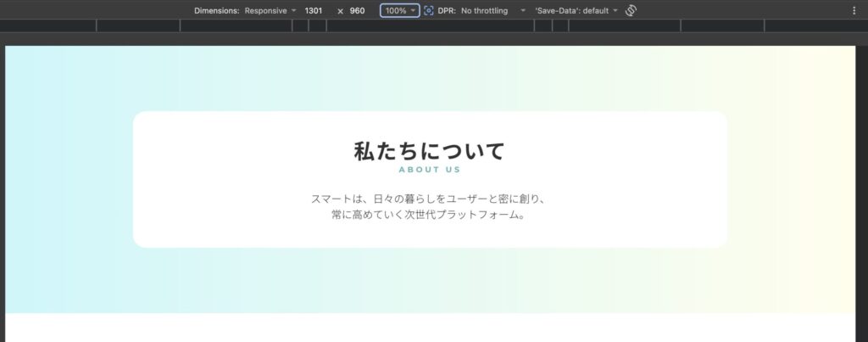Image resolution: width=868 pixels, height=342 pixels.
Task: Open the Save-Data default dropdown
Action: click(576, 10)
